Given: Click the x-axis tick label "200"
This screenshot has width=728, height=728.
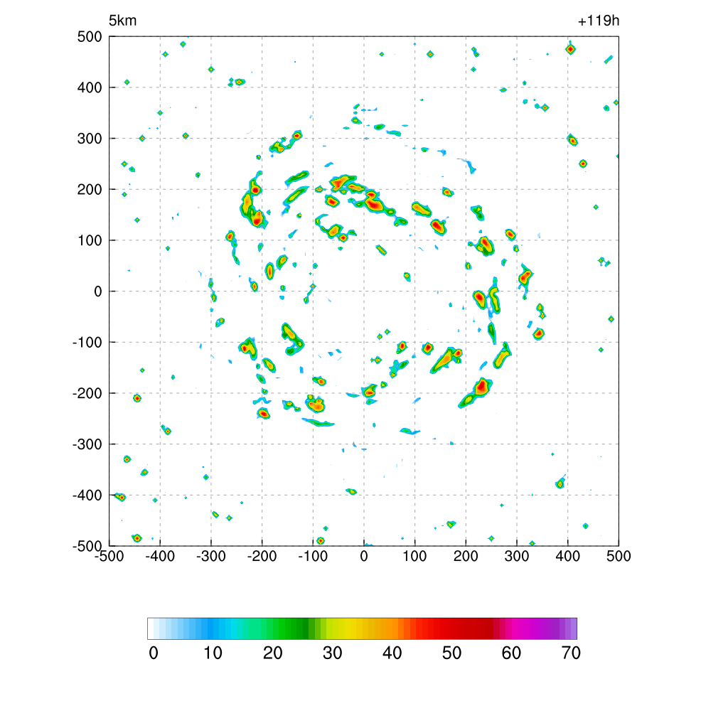Looking at the screenshot, I should coord(466,556).
